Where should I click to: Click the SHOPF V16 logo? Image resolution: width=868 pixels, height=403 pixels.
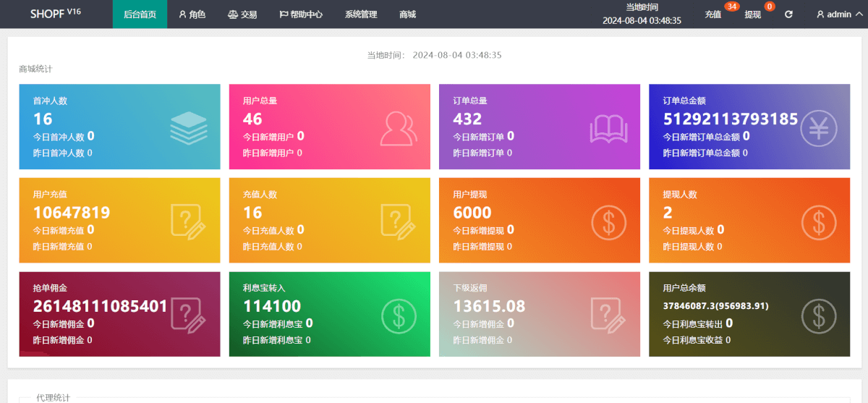tap(56, 14)
